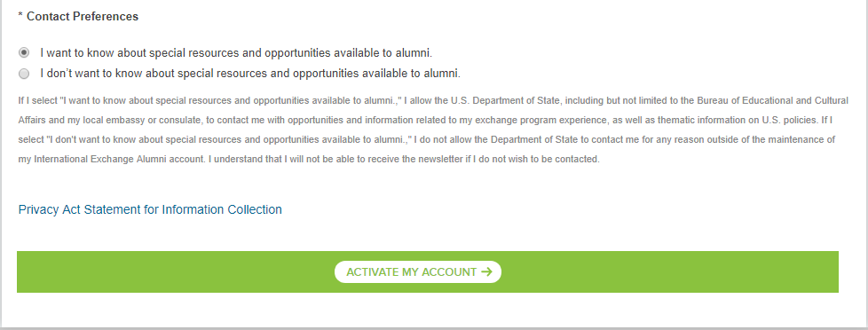Click the green banner beside the activate button
Screen dimensions: 868x330
670,271
